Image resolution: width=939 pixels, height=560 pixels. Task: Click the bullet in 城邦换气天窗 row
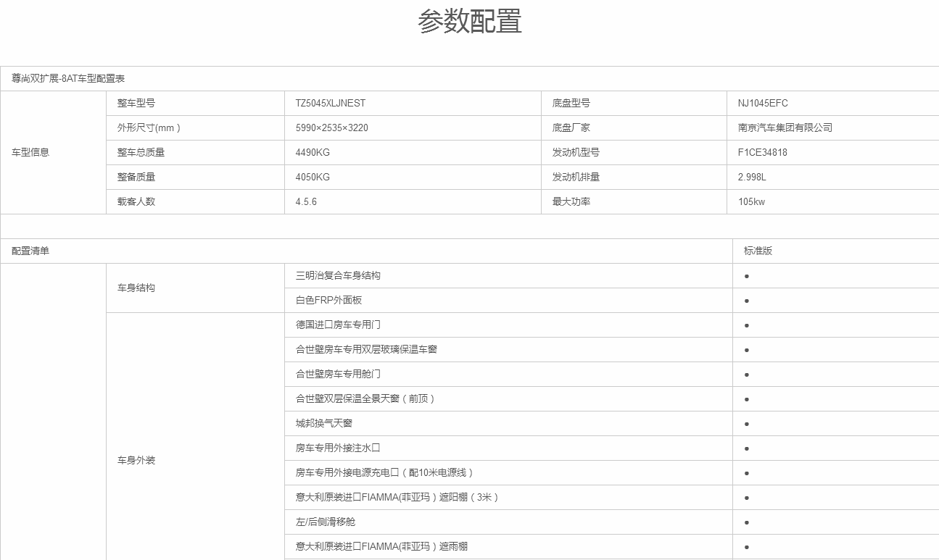click(747, 424)
